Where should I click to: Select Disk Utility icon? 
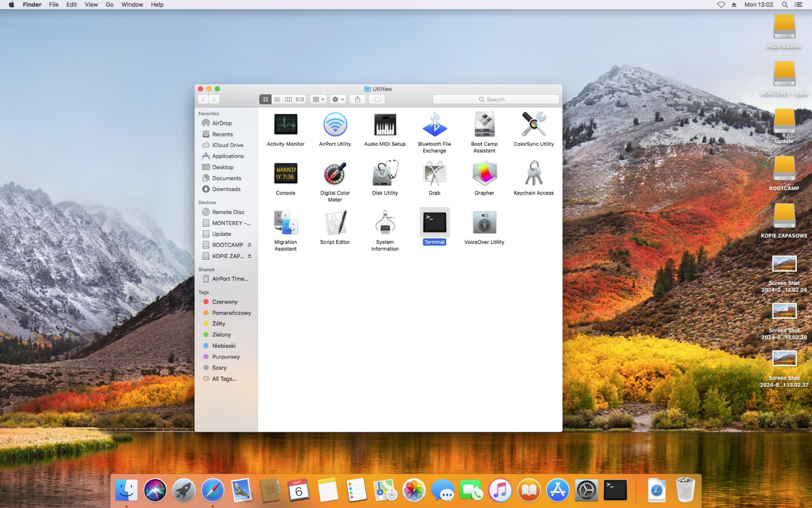(x=385, y=174)
